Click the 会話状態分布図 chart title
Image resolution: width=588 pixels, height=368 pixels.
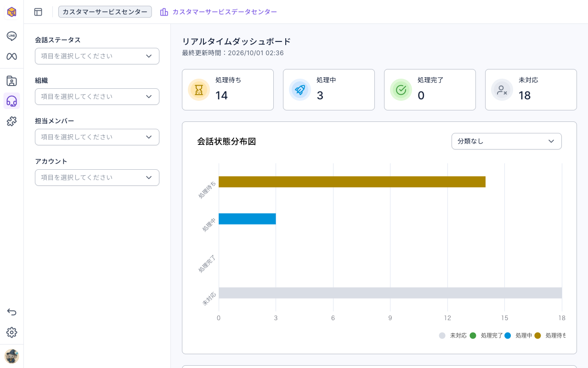(226, 141)
